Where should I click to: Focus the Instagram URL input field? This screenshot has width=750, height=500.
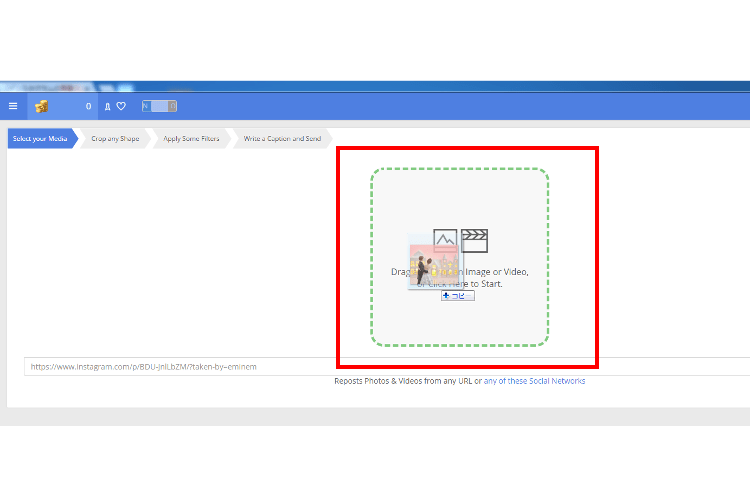point(180,366)
